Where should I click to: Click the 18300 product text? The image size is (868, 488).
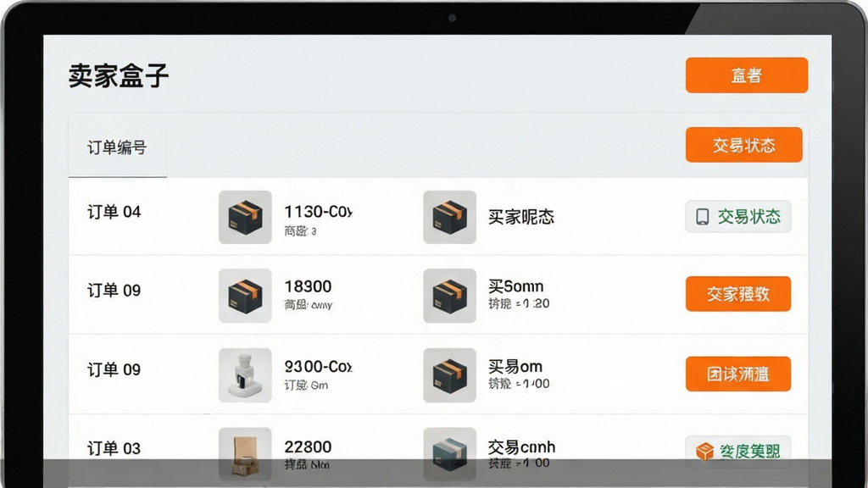[x=308, y=286]
